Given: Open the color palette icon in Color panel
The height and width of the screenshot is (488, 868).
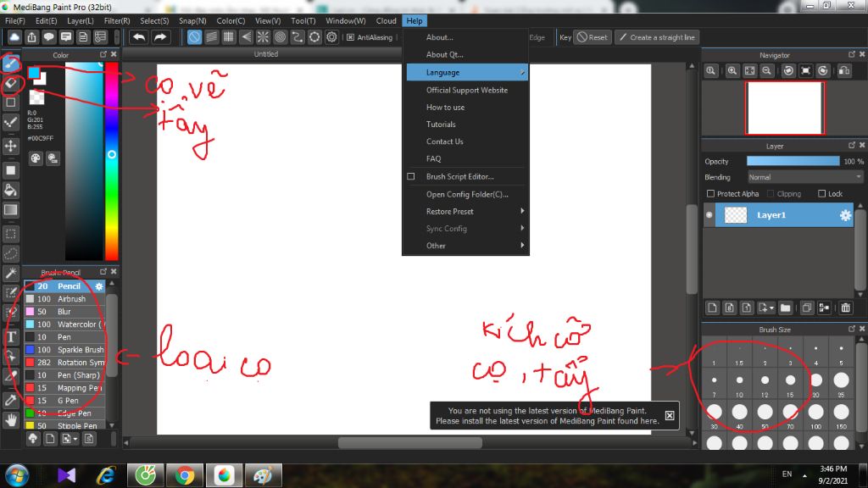Looking at the screenshot, I should (36, 158).
